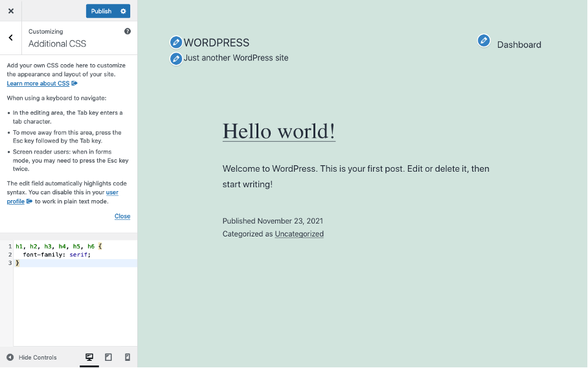Edit the tagline with the pencil icon
The width and height of the screenshot is (588, 368).
coord(176,58)
